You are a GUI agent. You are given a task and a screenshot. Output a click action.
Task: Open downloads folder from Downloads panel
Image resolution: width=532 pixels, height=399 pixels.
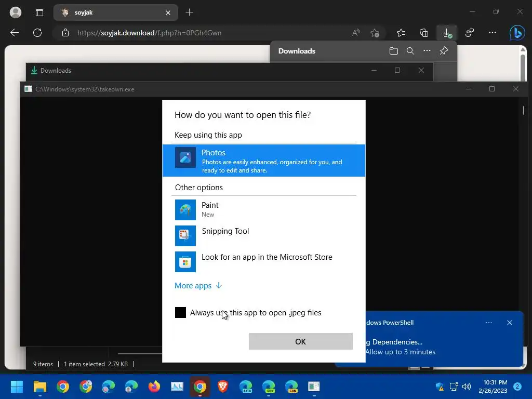point(394,51)
